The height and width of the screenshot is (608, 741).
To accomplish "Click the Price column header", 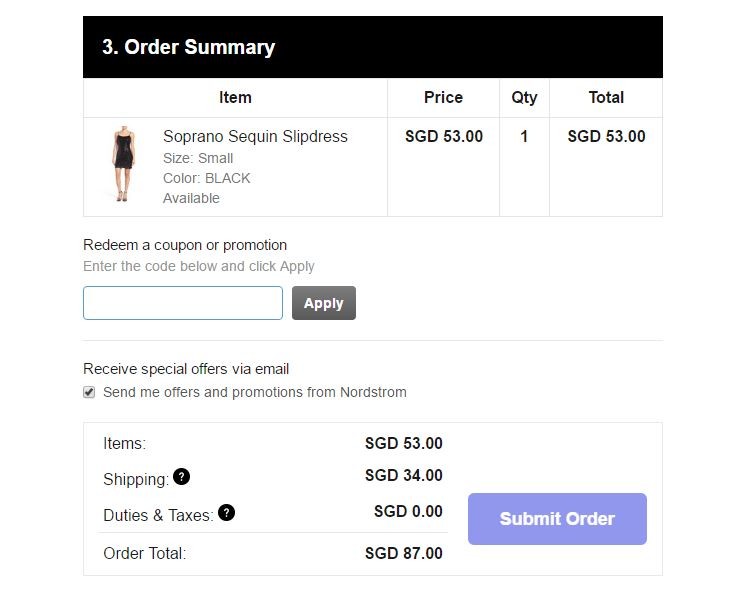I will pos(443,98).
